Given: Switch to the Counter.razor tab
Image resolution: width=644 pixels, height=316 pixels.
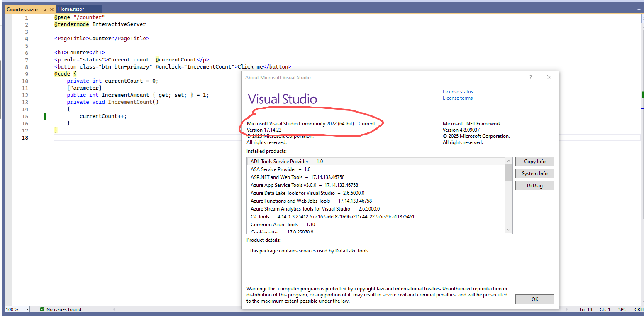Looking at the screenshot, I should click(x=22, y=9).
